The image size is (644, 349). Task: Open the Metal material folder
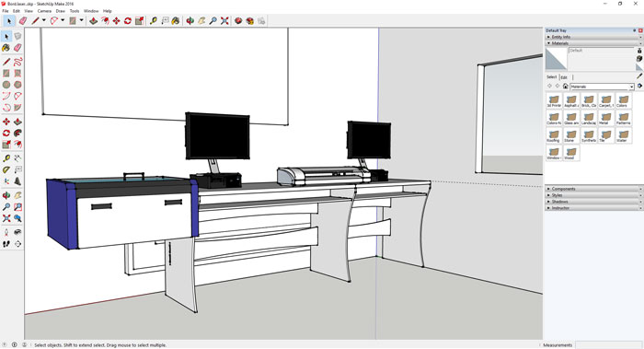point(605,118)
